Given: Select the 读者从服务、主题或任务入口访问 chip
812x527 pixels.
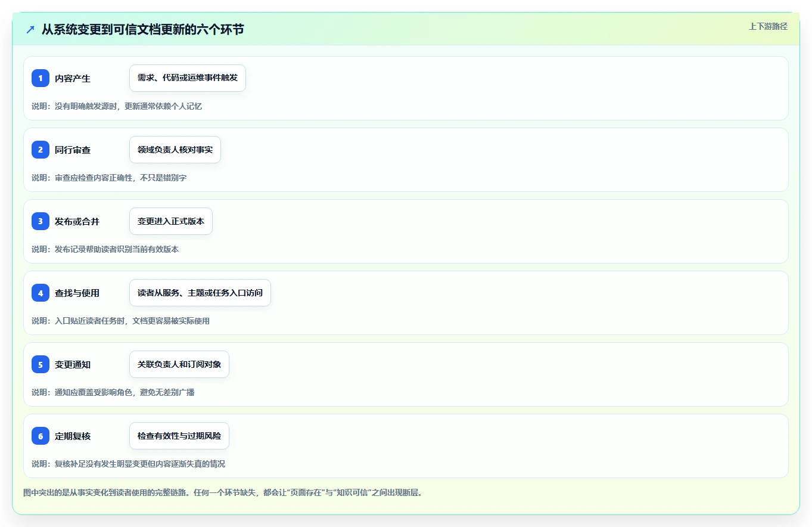Looking at the screenshot, I should [200, 293].
